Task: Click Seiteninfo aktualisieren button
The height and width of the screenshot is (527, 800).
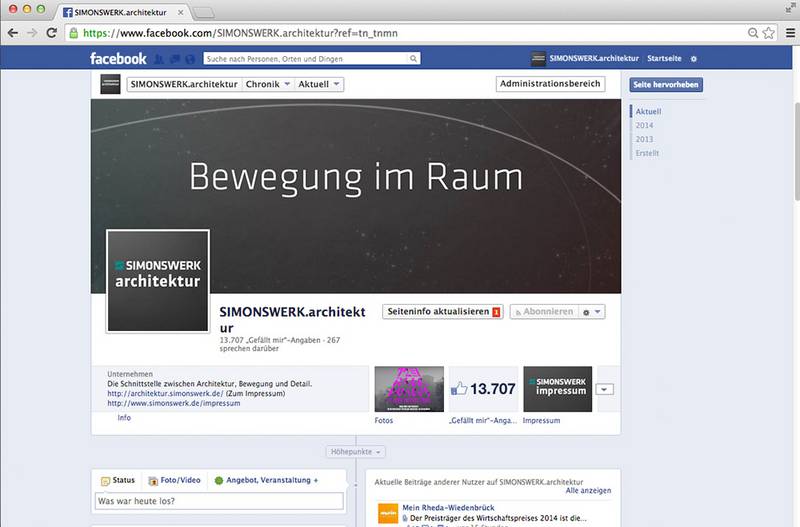Action: click(x=443, y=312)
